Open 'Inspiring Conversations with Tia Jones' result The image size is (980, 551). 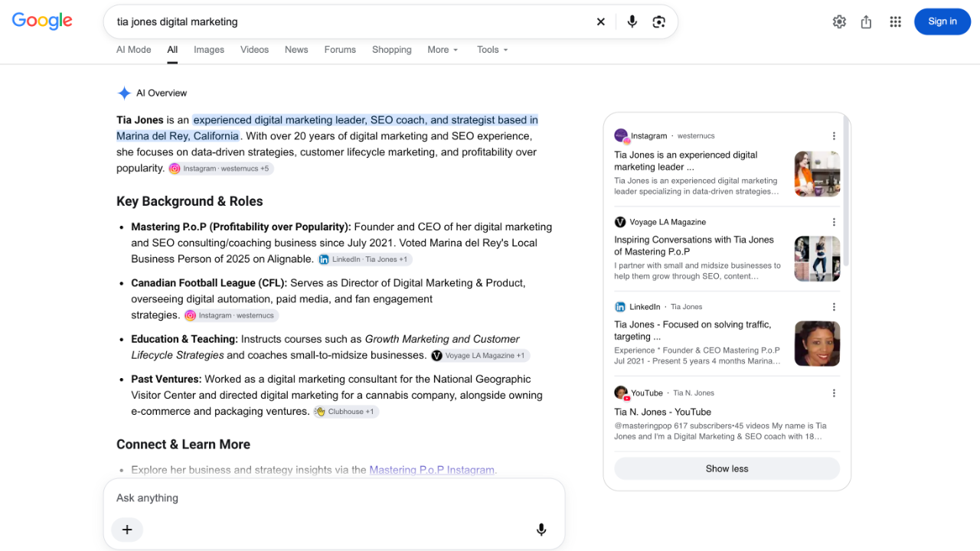coord(694,246)
